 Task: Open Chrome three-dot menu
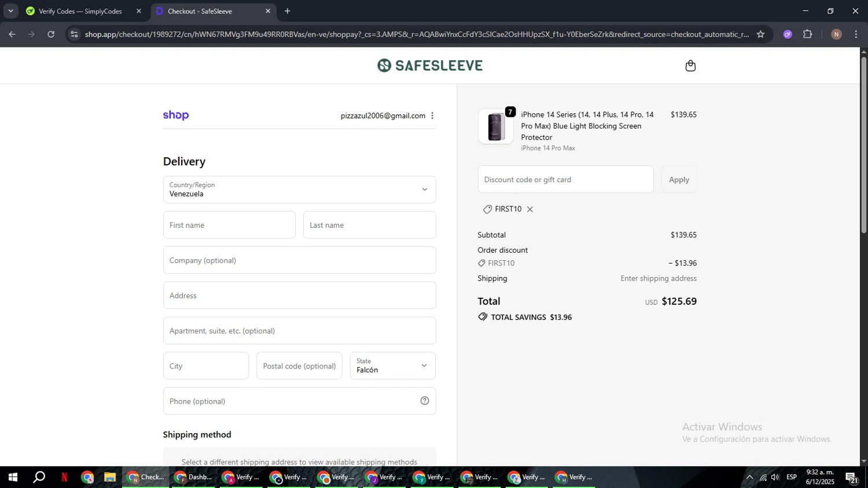(x=856, y=34)
